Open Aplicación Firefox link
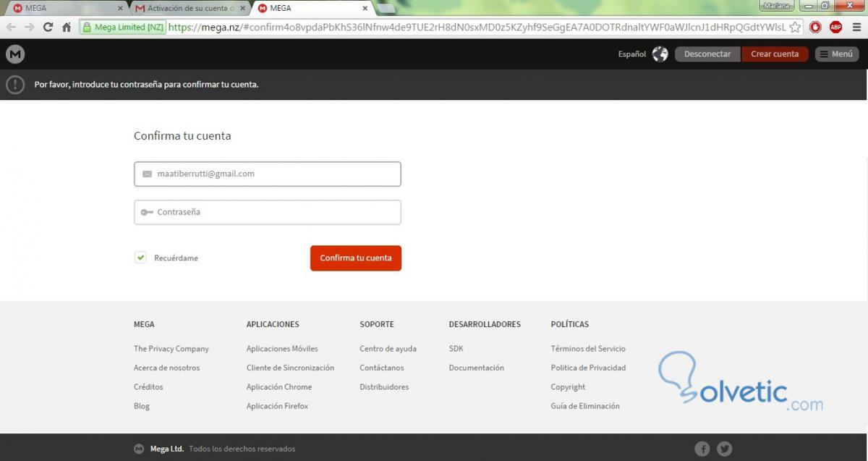The image size is (868, 461). point(277,406)
